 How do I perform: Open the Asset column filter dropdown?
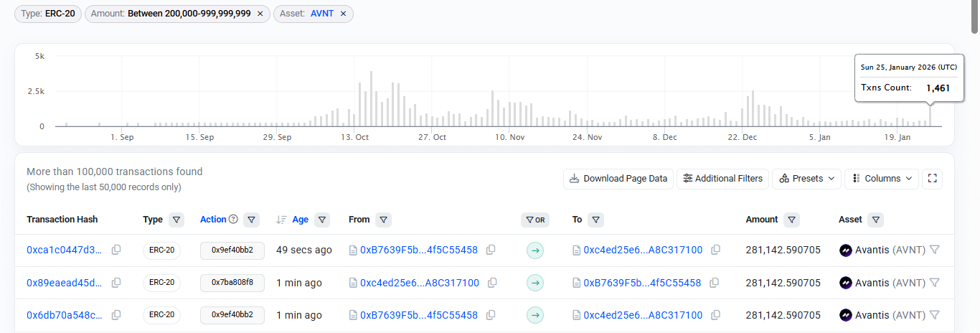click(876, 220)
